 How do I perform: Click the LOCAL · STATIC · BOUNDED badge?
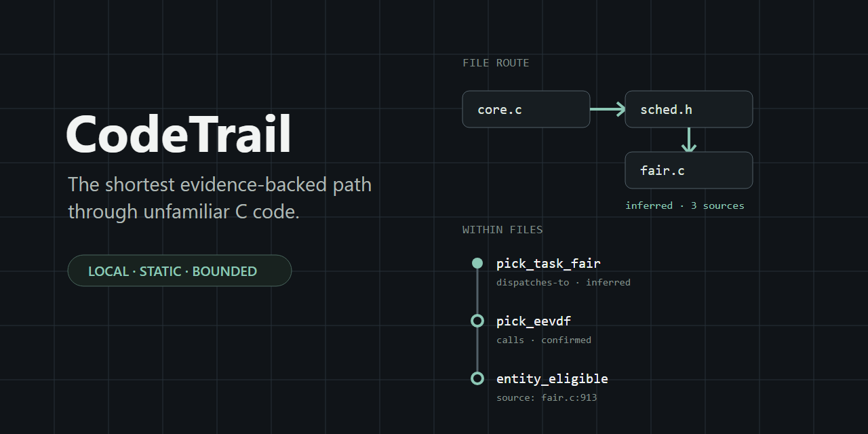(x=180, y=271)
